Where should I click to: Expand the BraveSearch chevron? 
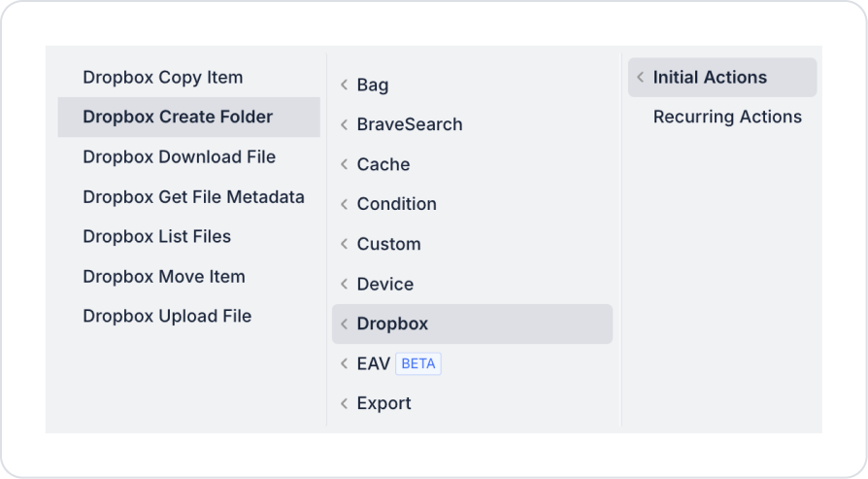pos(344,124)
